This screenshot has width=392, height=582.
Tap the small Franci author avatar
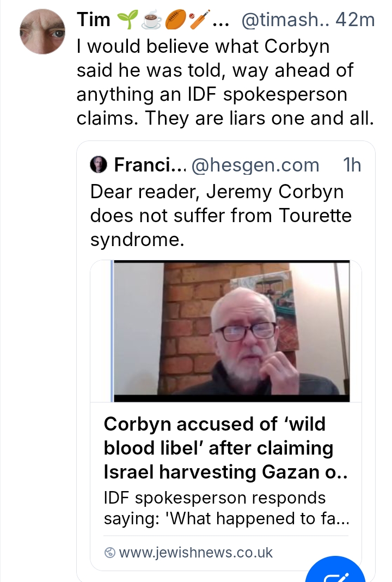tap(98, 164)
